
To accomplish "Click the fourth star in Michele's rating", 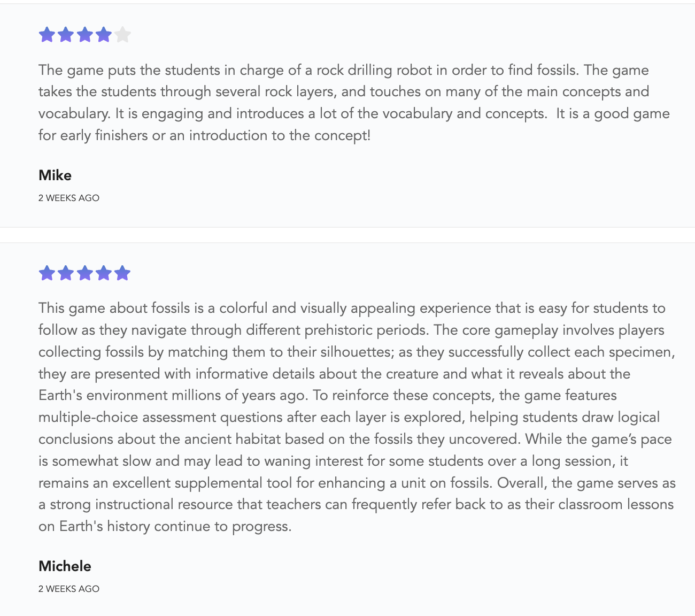I will click(x=104, y=273).
